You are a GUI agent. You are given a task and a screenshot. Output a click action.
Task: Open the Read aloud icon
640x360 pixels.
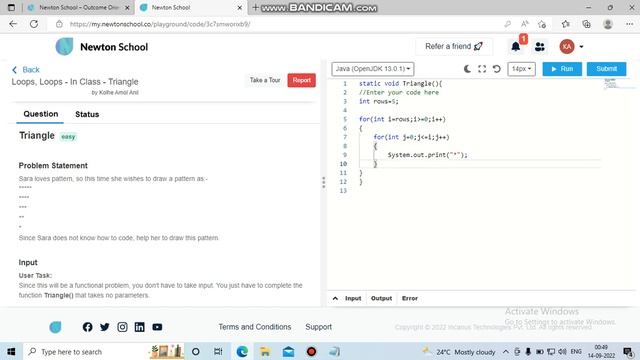point(524,24)
